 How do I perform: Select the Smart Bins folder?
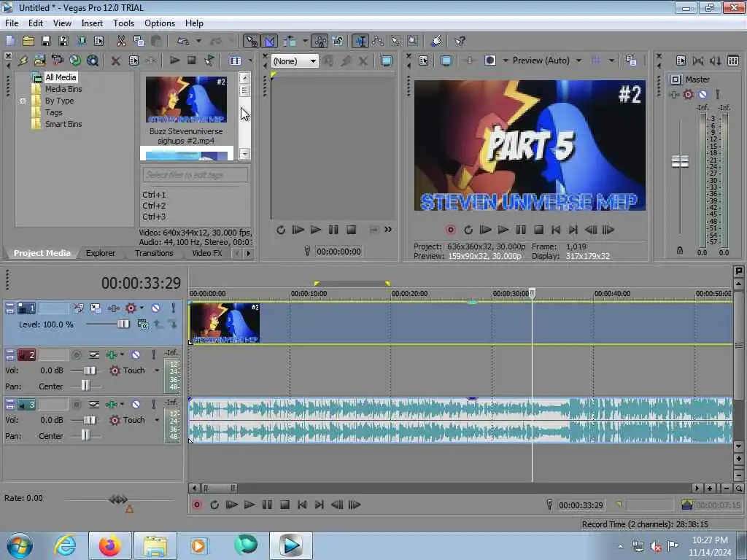[x=63, y=124]
